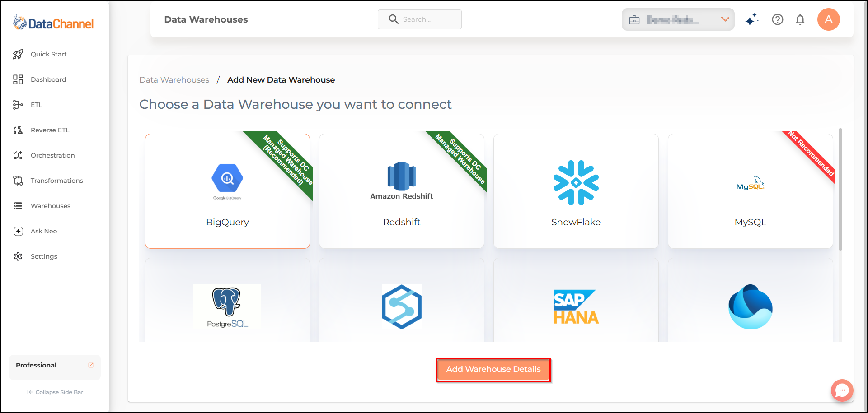Click the Reverse ETL icon
The image size is (868, 413).
(18, 130)
